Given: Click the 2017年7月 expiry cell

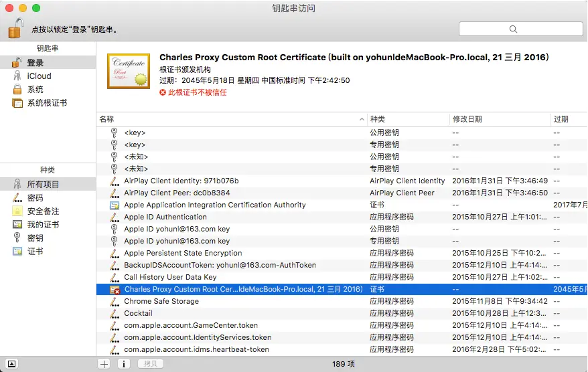Looking at the screenshot, I should 570,205.
